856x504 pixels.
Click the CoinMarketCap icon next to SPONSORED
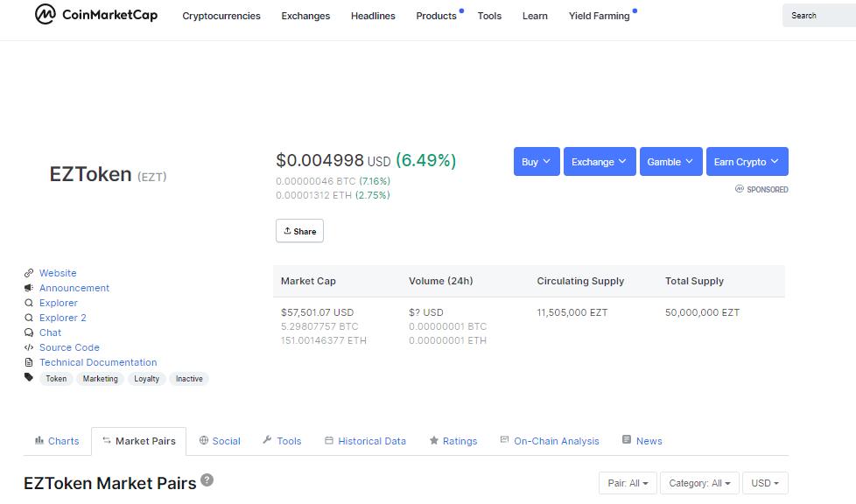click(x=740, y=189)
